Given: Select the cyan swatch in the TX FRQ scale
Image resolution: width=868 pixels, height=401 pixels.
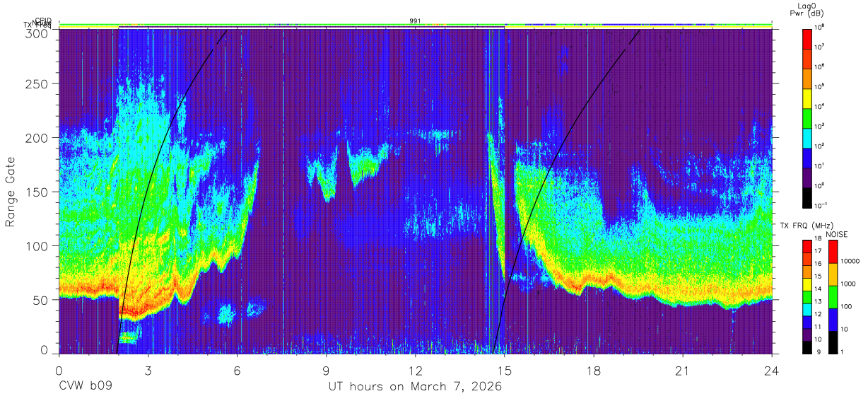Looking at the screenshot, I should tap(808, 308).
